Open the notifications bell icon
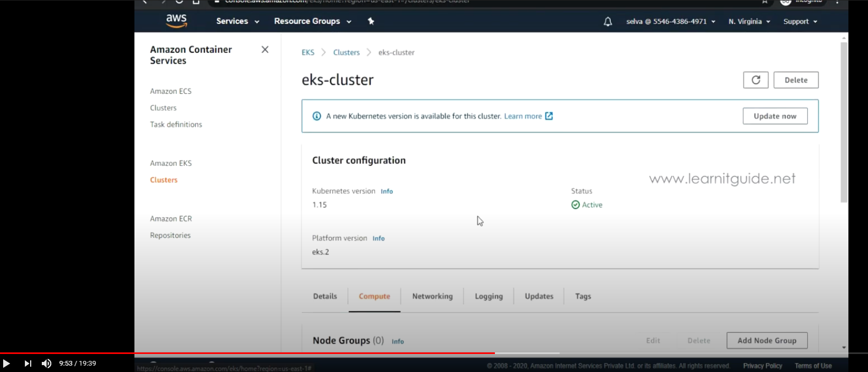Viewport: 868px width, 372px height. (x=608, y=22)
